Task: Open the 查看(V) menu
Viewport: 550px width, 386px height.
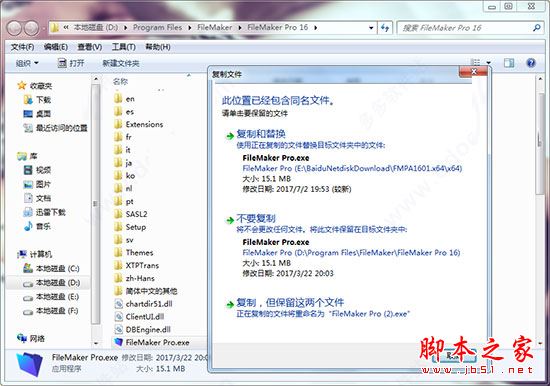Action: [90, 47]
